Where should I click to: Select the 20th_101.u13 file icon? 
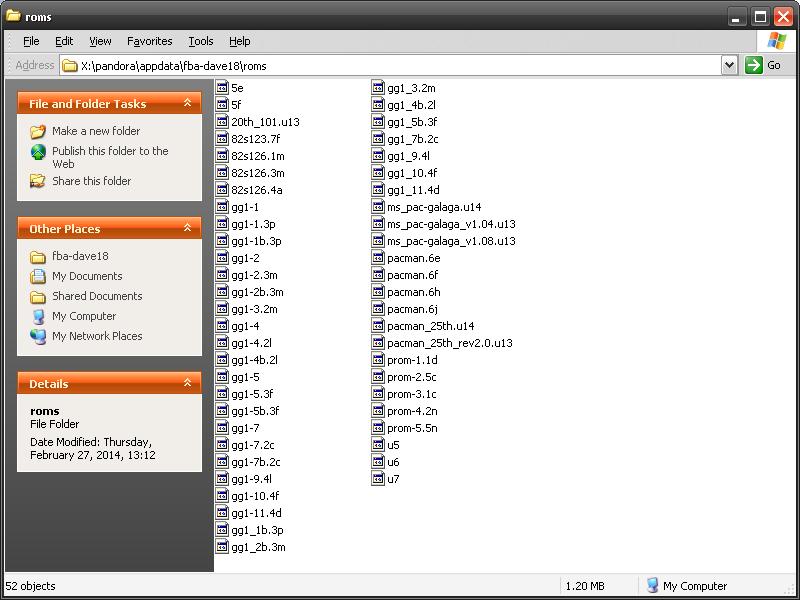(x=222, y=122)
